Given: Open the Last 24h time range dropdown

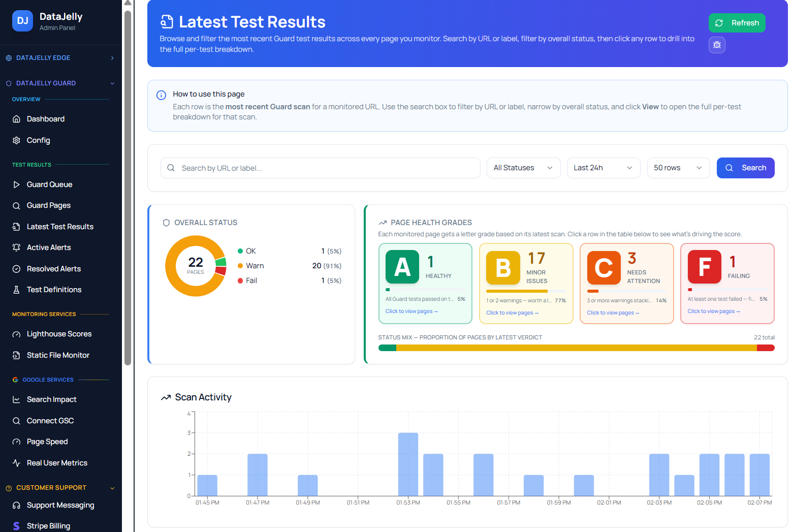Looking at the screenshot, I should (604, 168).
